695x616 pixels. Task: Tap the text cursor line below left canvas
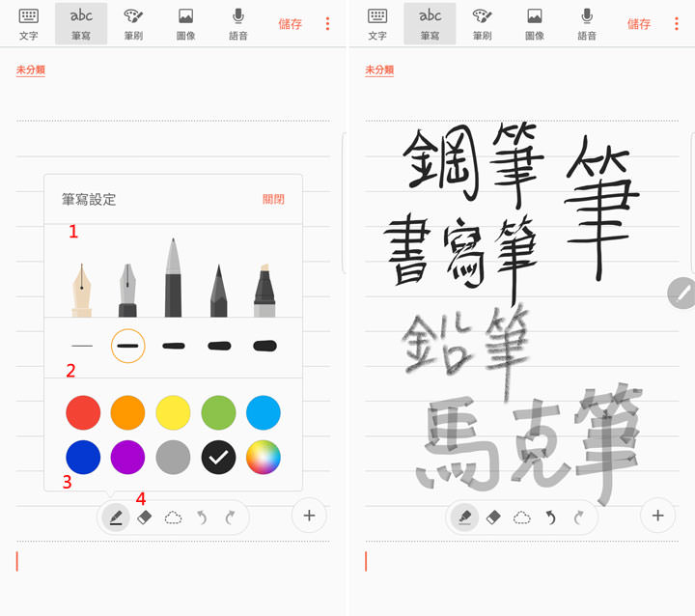(17, 562)
